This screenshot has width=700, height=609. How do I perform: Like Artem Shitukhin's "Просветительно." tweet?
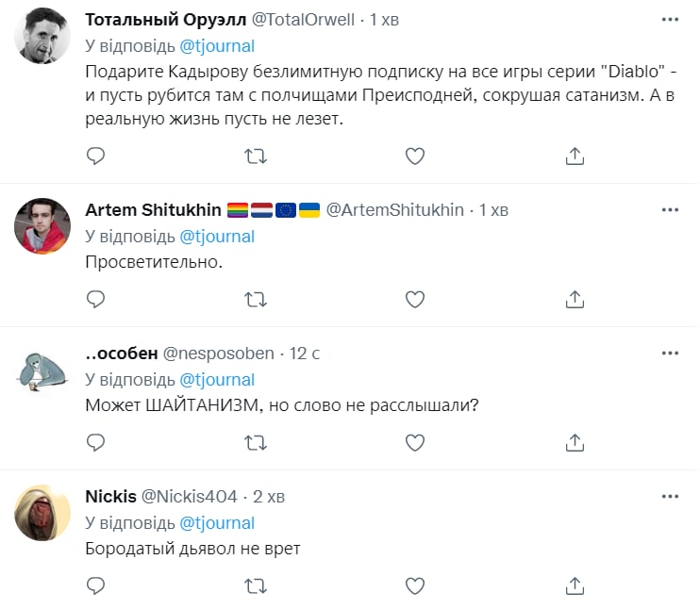click(415, 299)
